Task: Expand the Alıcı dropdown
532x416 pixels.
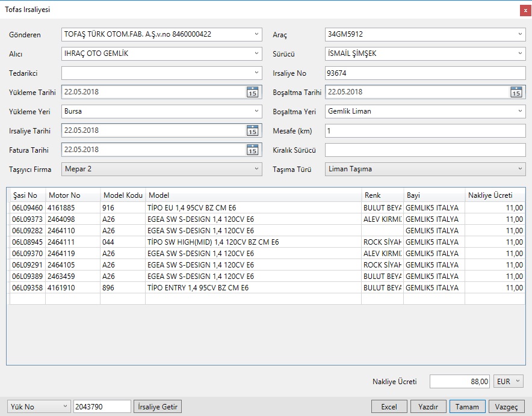Action: [256, 54]
